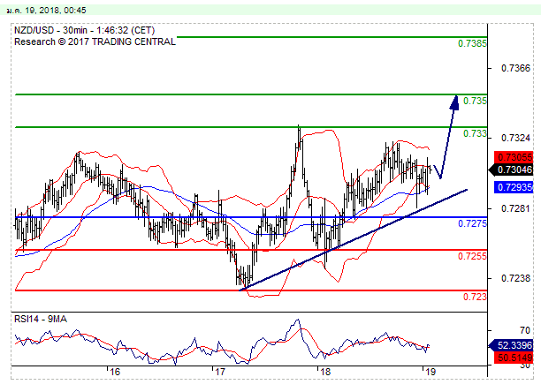Click the 'NZD/USD - 30min - 1:46:32 (CET)' title
The image size is (541, 392).
click(85, 30)
